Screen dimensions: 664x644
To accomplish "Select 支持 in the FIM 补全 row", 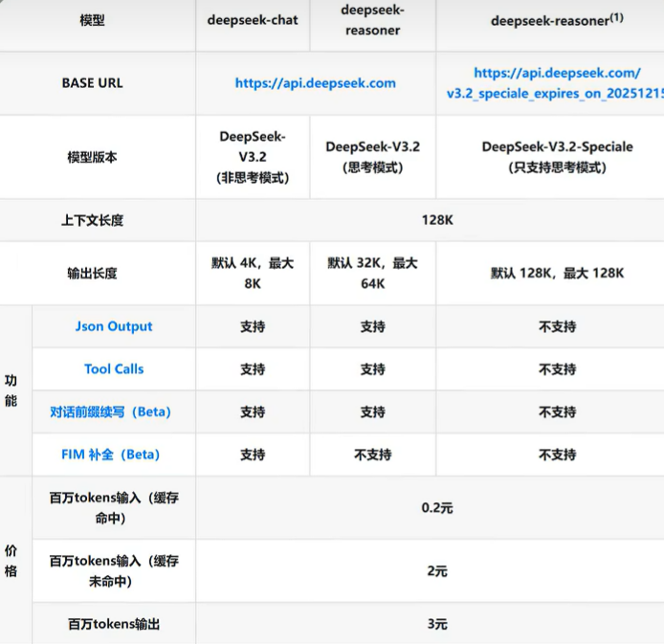I will 253,455.
